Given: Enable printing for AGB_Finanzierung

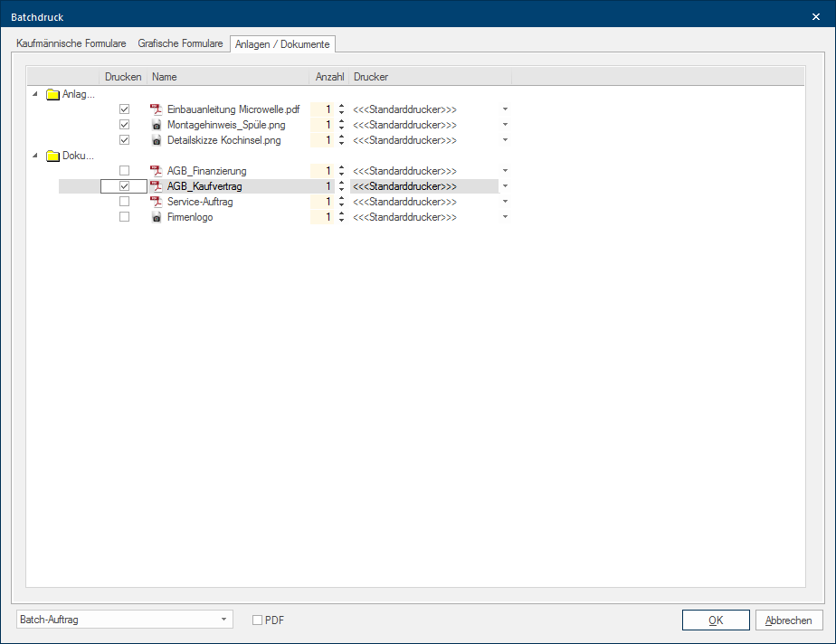Looking at the screenshot, I should (x=125, y=171).
